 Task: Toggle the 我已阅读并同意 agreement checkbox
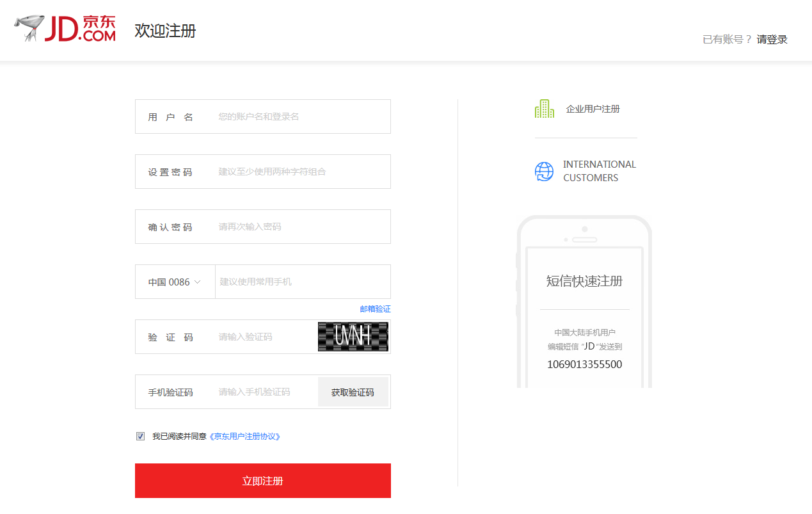(x=140, y=436)
